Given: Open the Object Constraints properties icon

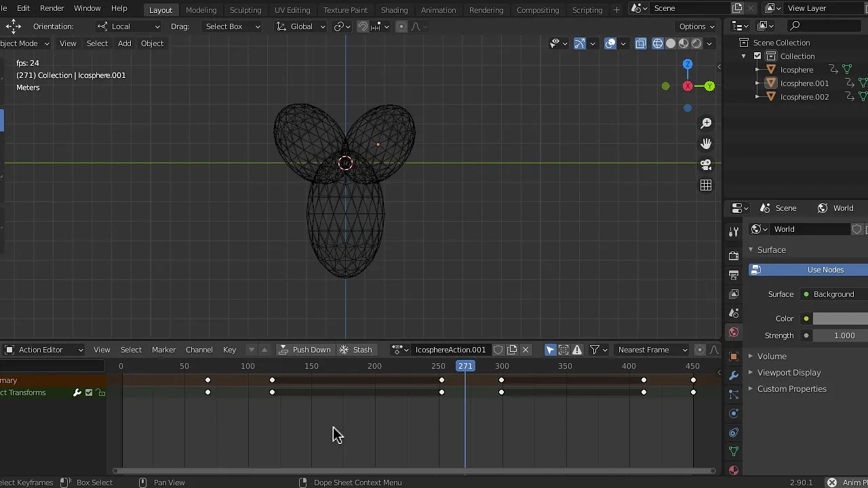Looking at the screenshot, I should tap(734, 432).
